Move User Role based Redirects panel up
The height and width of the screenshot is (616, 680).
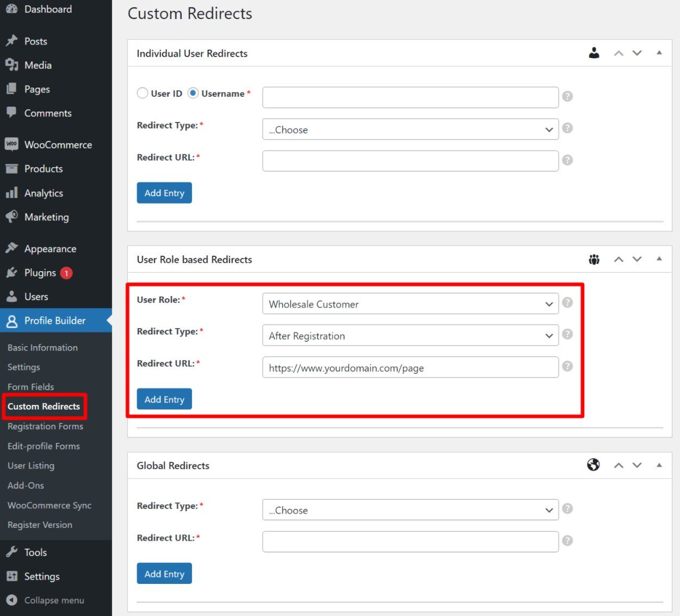click(619, 260)
